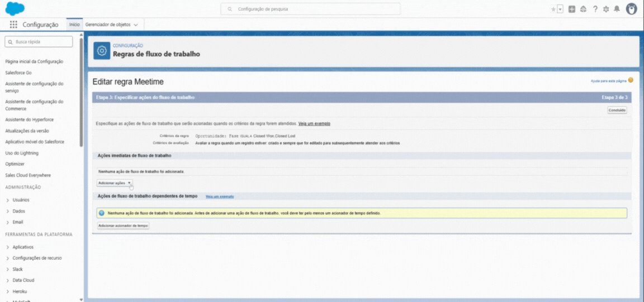Click the help page orange icon
Screen dimensions: 644x302
point(631,80)
